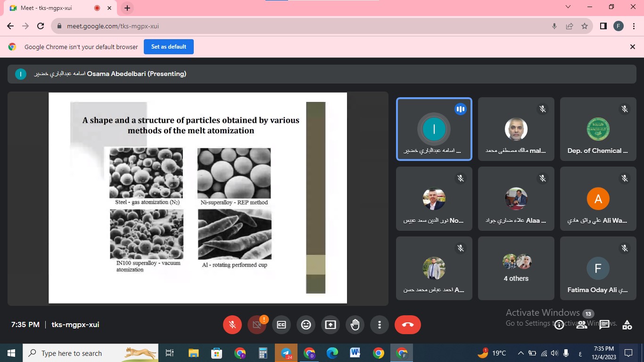Send an emoji reaction

(306, 325)
